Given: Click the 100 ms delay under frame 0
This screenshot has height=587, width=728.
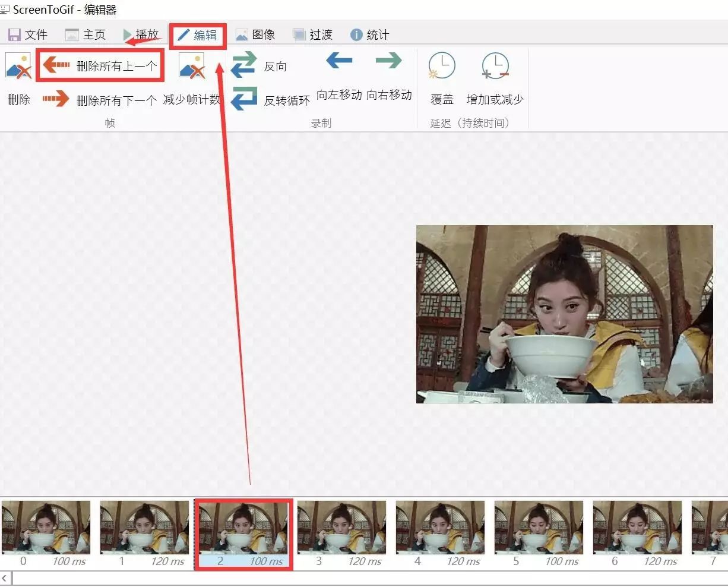Looking at the screenshot, I should point(69,561).
